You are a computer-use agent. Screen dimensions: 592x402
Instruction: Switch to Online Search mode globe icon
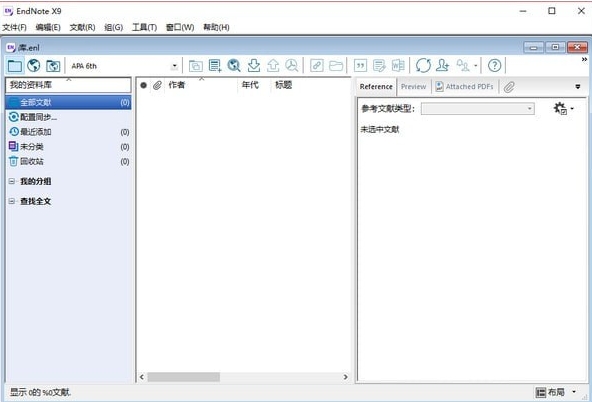coord(34,66)
